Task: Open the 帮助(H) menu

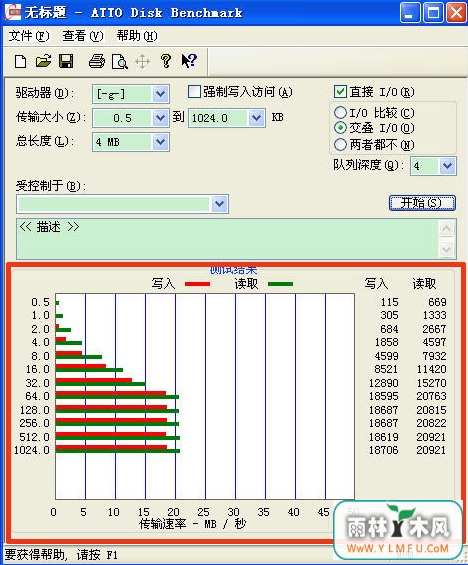Action: 137,36
